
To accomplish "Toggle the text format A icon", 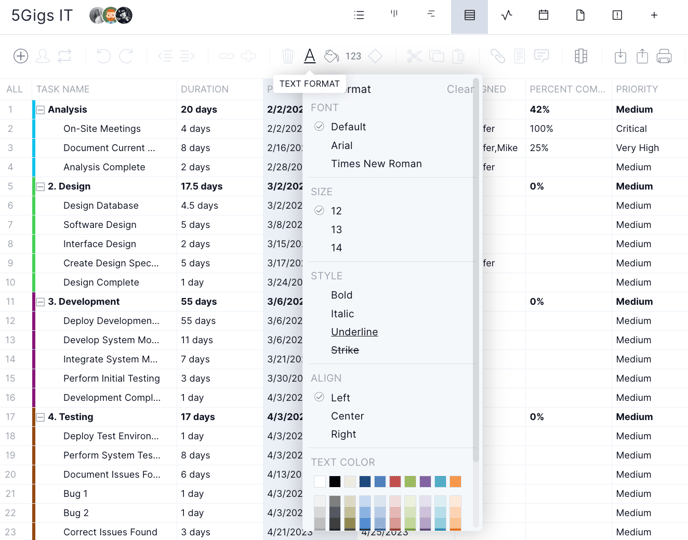I will tap(310, 56).
